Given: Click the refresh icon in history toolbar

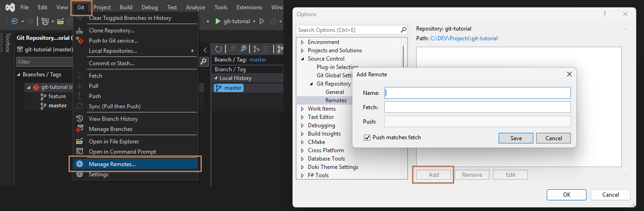Looking at the screenshot, I should click(x=219, y=49).
